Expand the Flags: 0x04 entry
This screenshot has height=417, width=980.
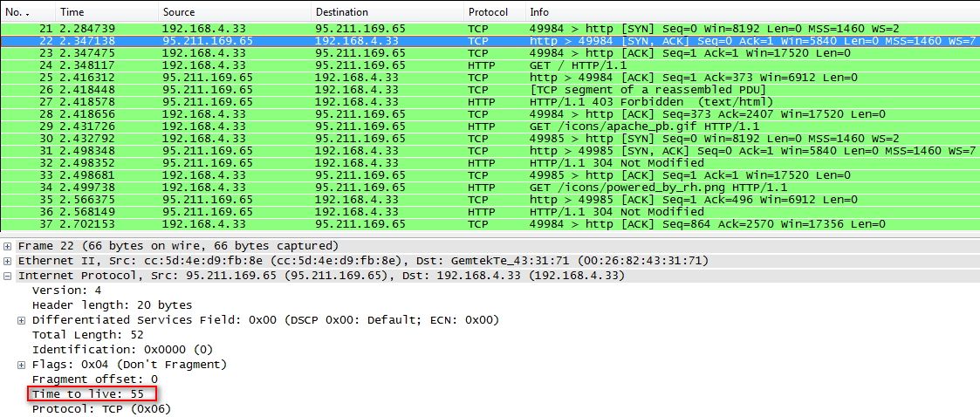click(x=23, y=365)
